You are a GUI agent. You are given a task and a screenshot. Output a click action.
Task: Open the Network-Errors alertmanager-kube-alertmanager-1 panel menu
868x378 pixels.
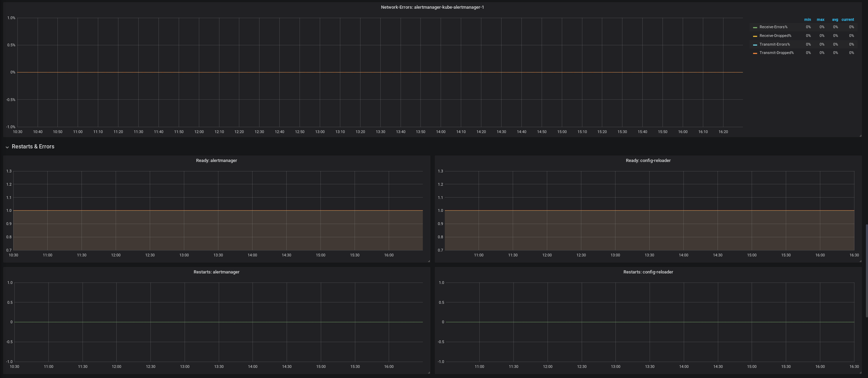point(432,7)
